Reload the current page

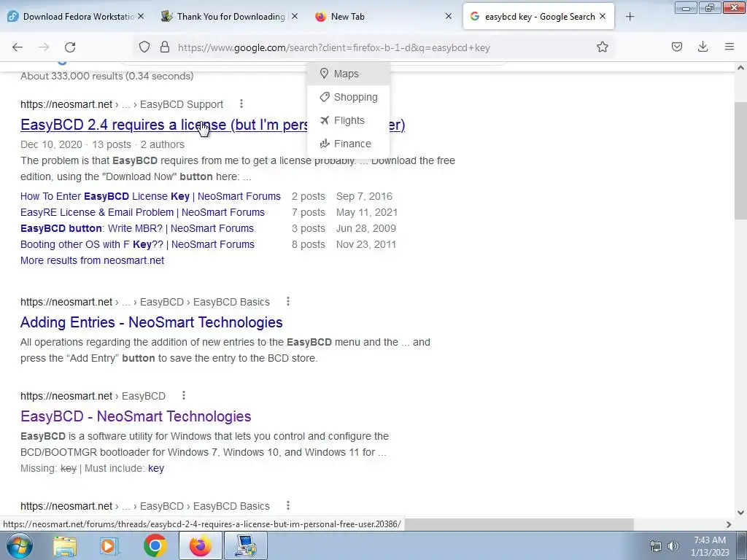pyautogui.click(x=70, y=47)
